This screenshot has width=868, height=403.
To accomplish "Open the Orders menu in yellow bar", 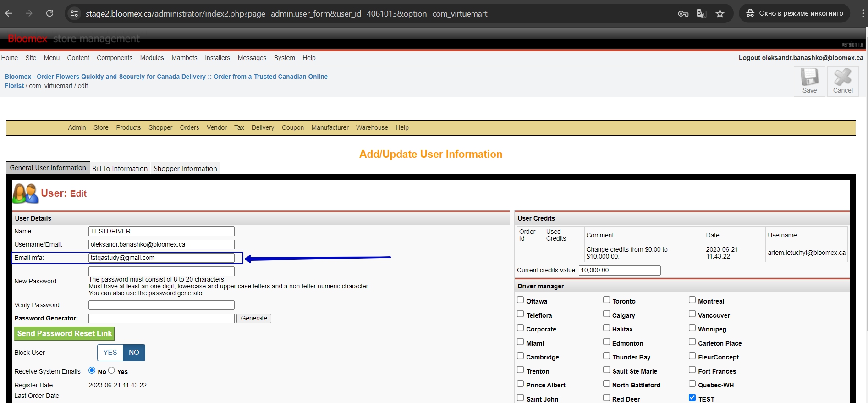I will (x=189, y=127).
